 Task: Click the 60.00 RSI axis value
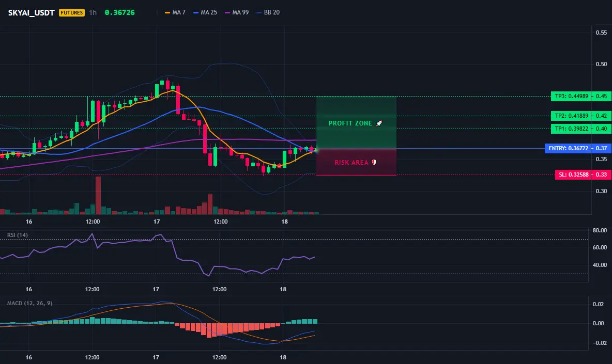point(600,247)
